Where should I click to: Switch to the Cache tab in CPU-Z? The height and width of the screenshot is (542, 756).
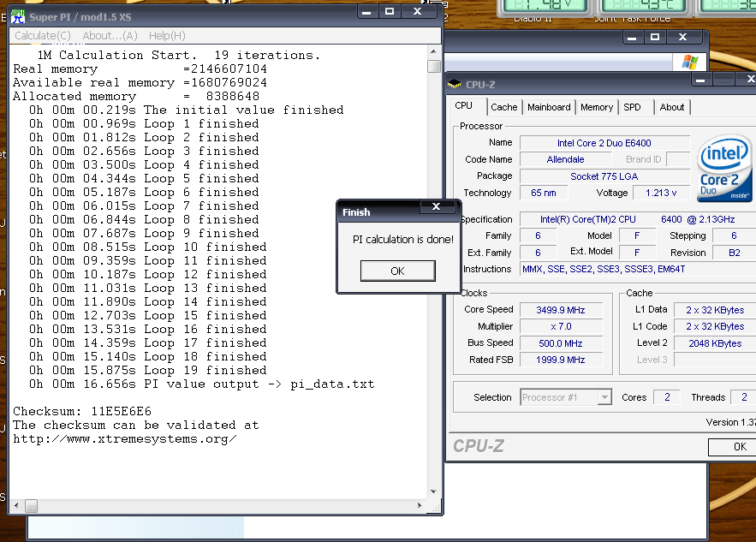click(x=503, y=107)
